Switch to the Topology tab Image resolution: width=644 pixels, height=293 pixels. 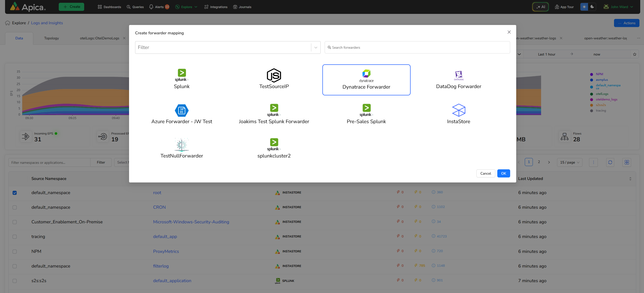pyautogui.click(x=51, y=38)
